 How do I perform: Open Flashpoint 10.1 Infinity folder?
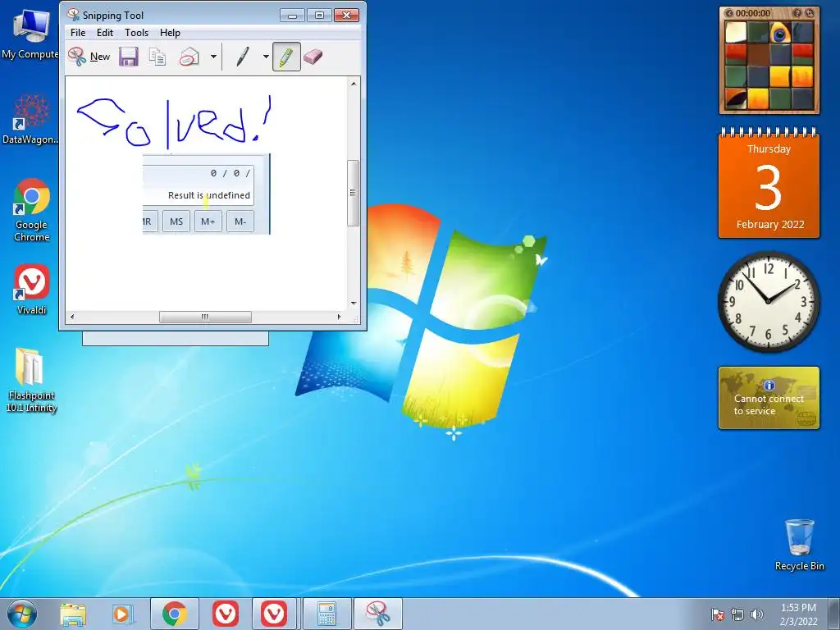31,381
